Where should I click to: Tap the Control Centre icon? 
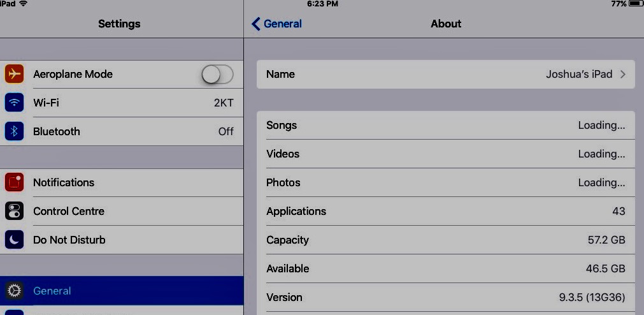(x=14, y=211)
